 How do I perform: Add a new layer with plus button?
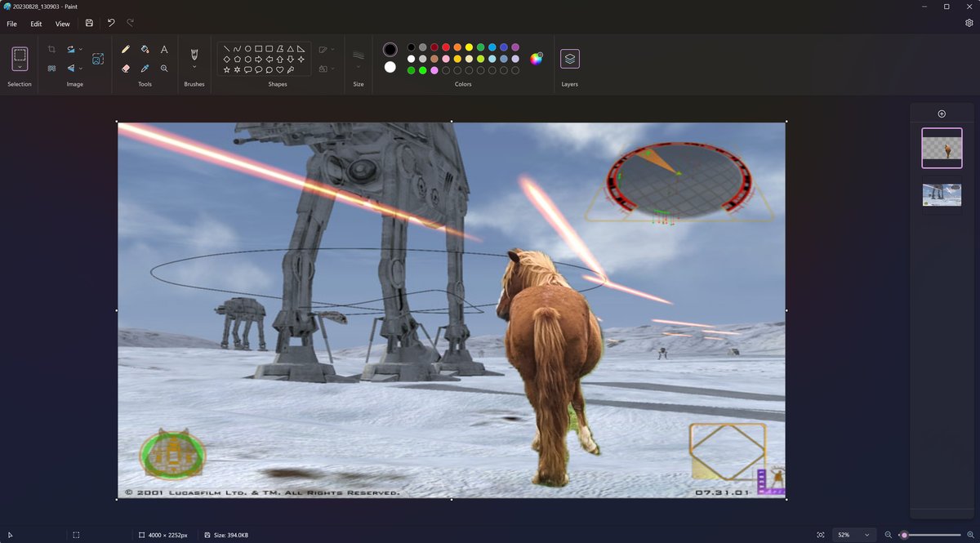click(942, 113)
